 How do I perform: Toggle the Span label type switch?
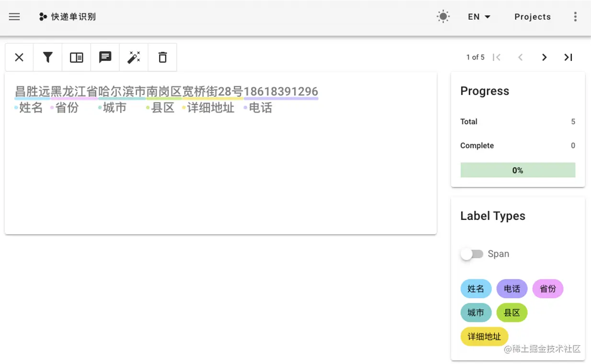[x=472, y=254]
